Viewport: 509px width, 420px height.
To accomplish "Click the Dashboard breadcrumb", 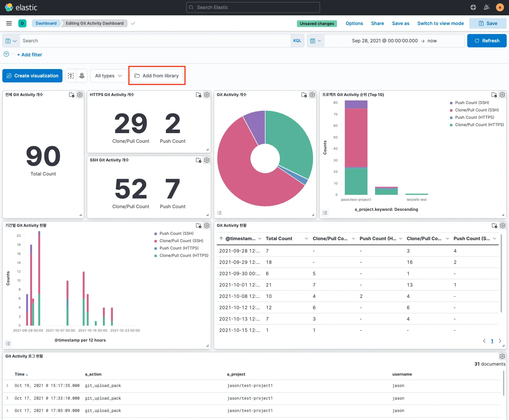I will (x=46, y=23).
